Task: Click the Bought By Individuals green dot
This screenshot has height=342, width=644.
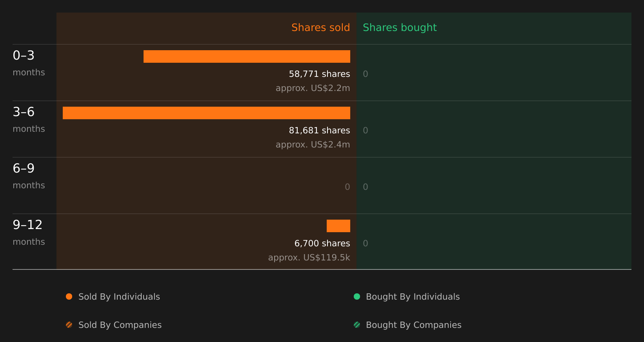Action: [x=357, y=297]
